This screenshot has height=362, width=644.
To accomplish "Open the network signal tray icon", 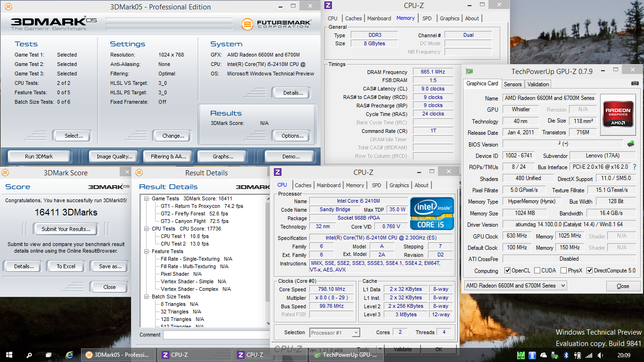I will pyautogui.click(x=589, y=355).
